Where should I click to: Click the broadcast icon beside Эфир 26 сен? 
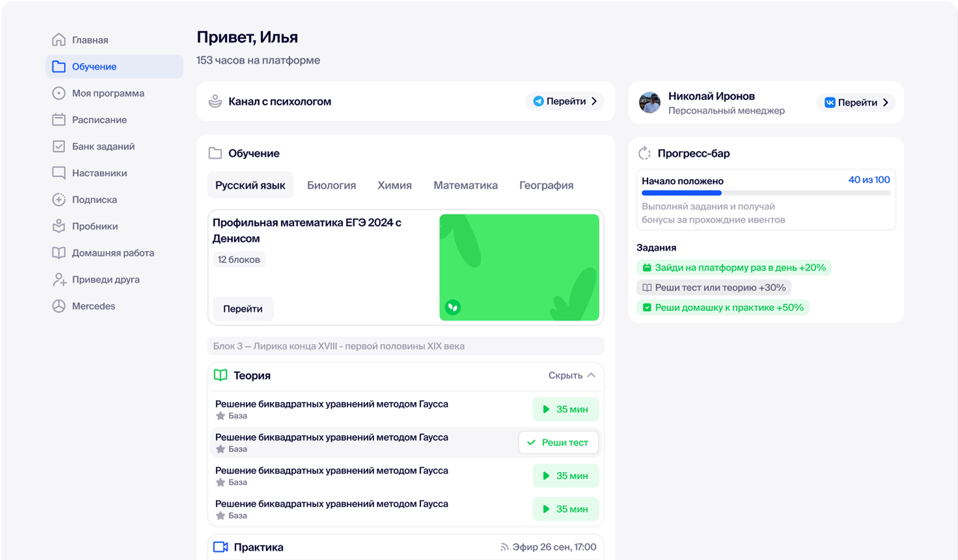click(505, 547)
